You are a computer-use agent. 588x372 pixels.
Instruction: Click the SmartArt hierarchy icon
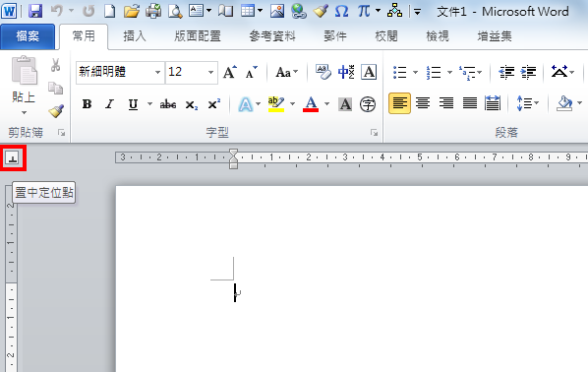[x=395, y=11]
